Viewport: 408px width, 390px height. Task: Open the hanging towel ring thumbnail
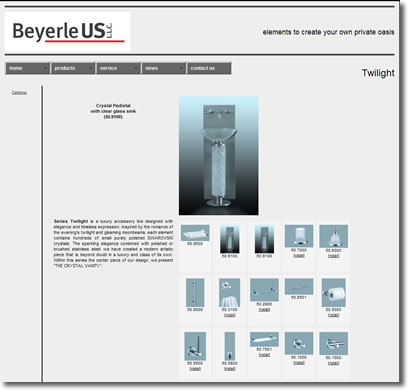coord(229,293)
